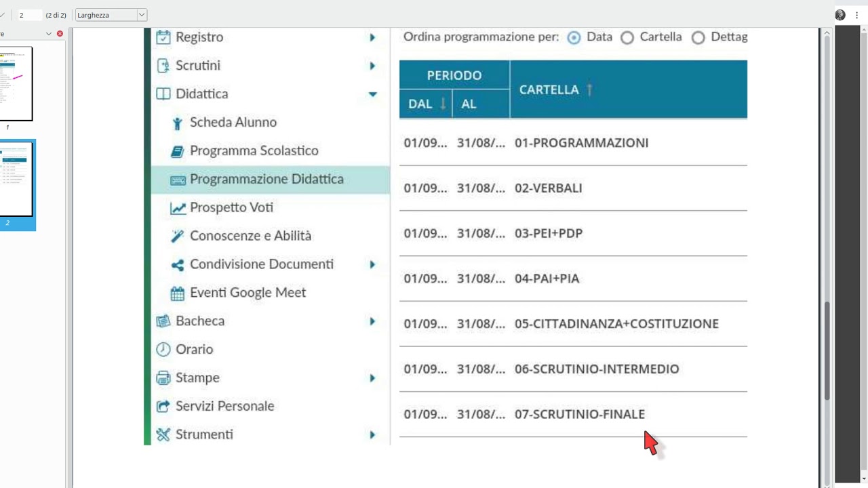
Task: Click the document vertical scrollbar handle
Action: (827, 350)
